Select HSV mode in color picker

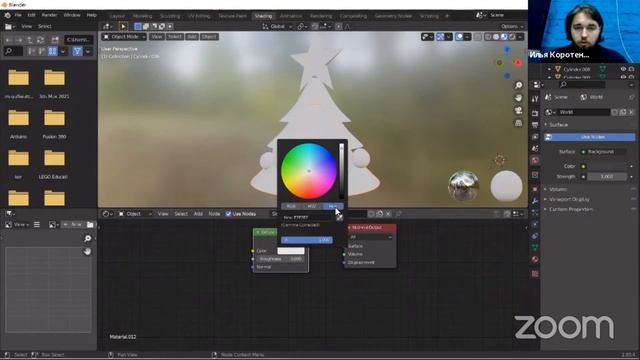[x=312, y=206]
